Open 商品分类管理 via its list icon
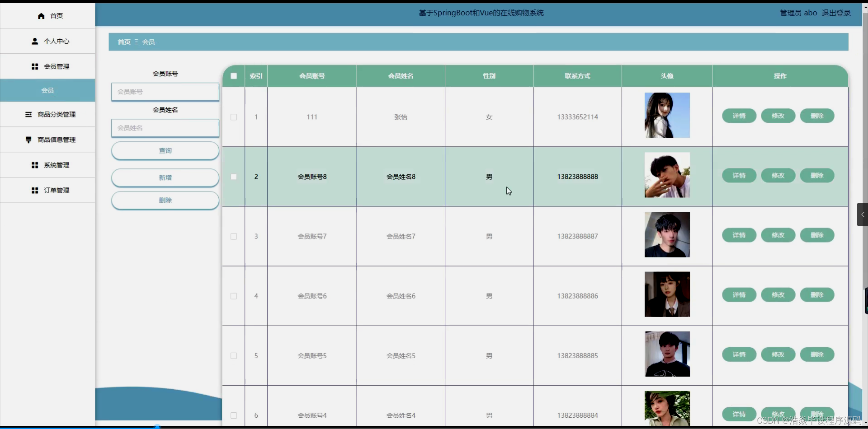This screenshot has width=868, height=429. point(28,114)
